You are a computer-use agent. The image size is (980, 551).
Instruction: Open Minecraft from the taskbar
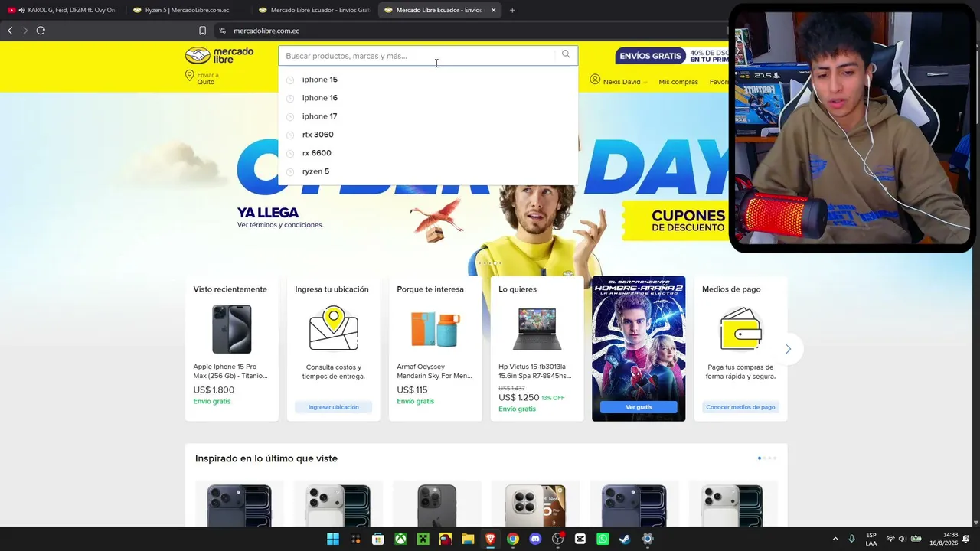click(423, 539)
